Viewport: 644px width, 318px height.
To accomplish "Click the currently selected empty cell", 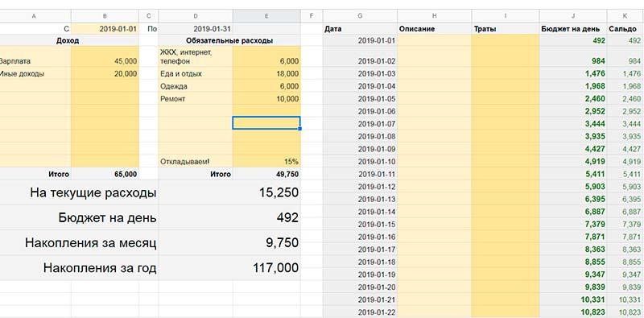I will [266, 123].
